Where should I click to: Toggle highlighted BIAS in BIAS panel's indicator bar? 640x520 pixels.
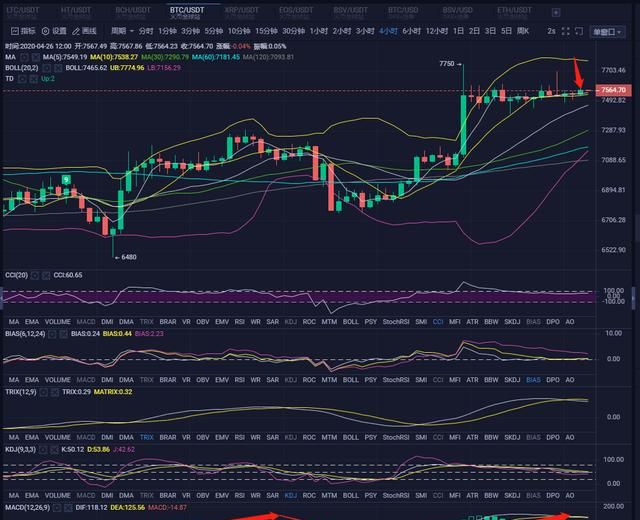point(533,380)
